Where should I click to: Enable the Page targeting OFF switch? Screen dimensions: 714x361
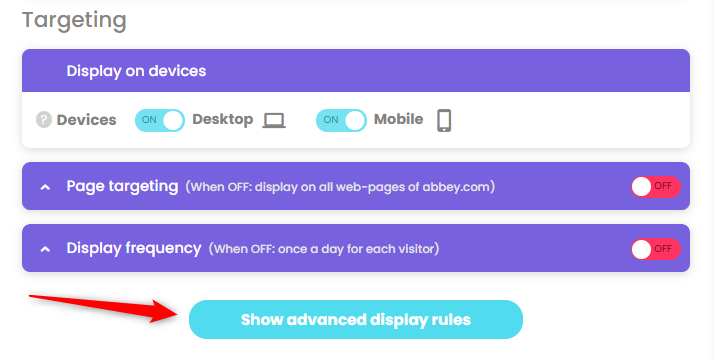tap(656, 186)
